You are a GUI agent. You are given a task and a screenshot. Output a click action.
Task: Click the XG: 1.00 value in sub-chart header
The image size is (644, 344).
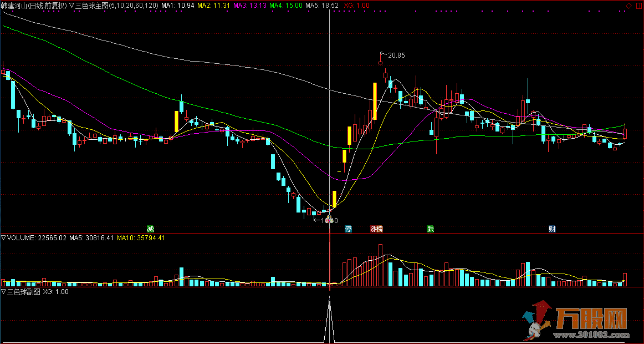[56, 292]
